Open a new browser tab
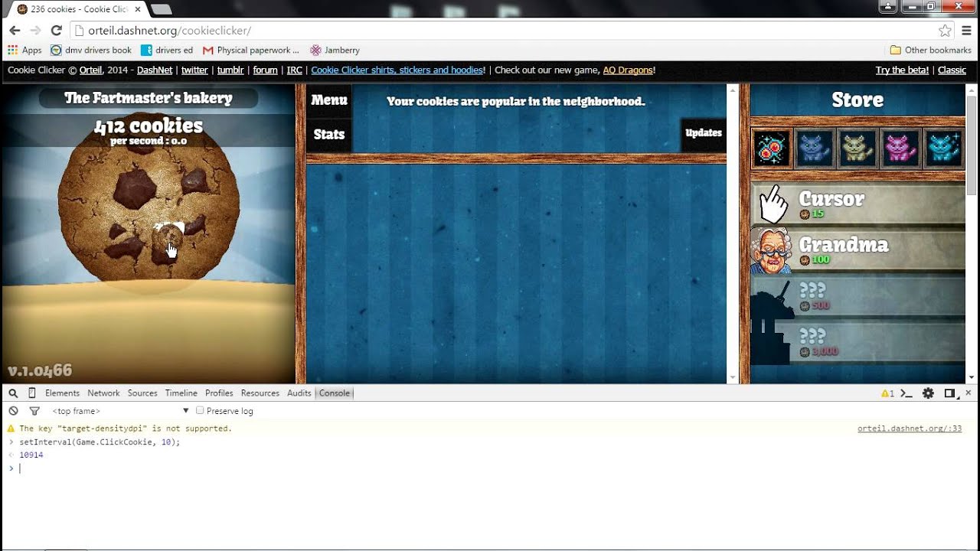Image resolution: width=980 pixels, height=551 pixels. point(161,9)
